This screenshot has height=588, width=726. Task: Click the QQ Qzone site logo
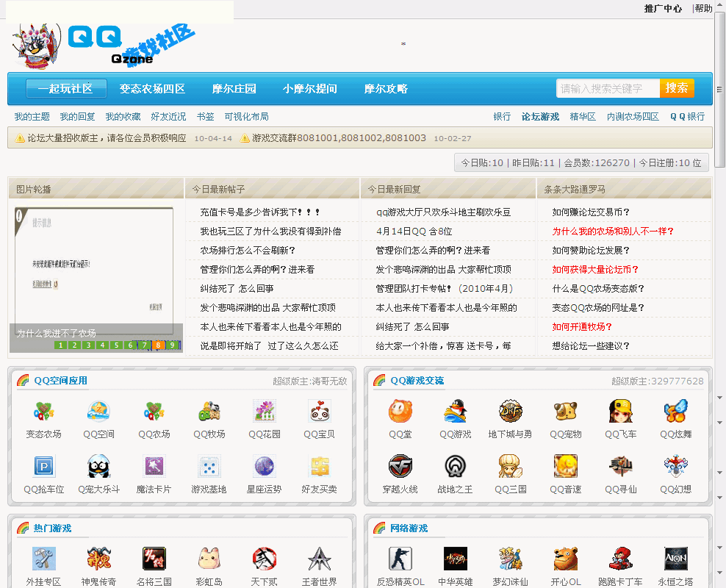point(104,46)
